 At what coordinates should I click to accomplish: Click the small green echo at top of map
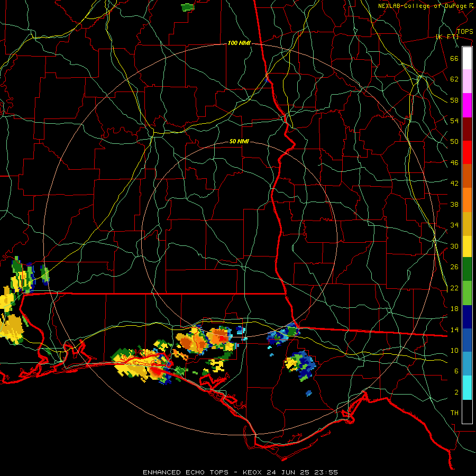point(187,7)
